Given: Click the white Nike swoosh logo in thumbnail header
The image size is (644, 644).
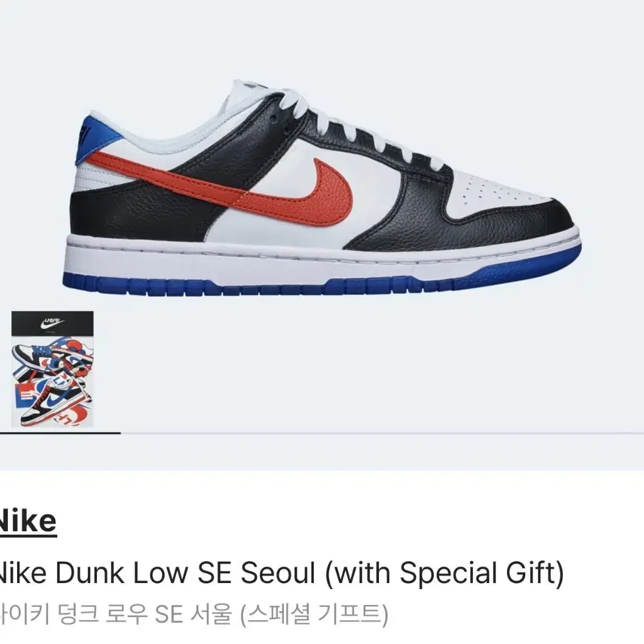Looking at the screenshot, I should [52, 324].
